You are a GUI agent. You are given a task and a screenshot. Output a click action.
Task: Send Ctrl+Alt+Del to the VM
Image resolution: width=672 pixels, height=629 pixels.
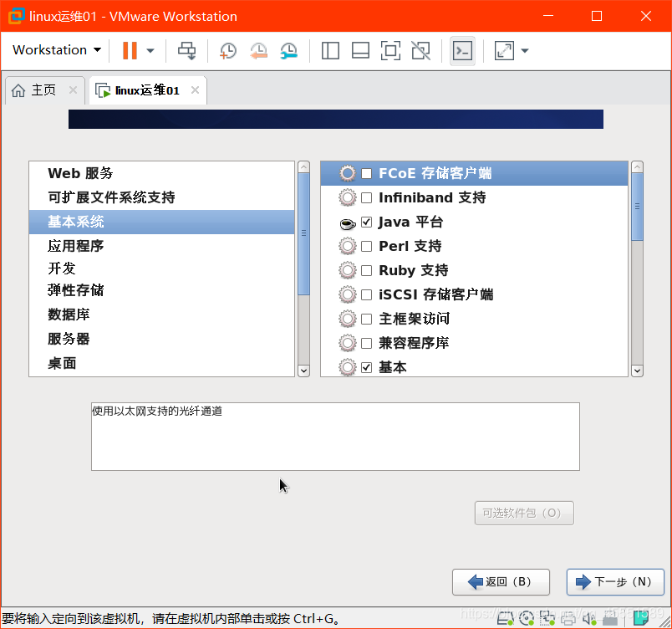[x=187, y=50]
